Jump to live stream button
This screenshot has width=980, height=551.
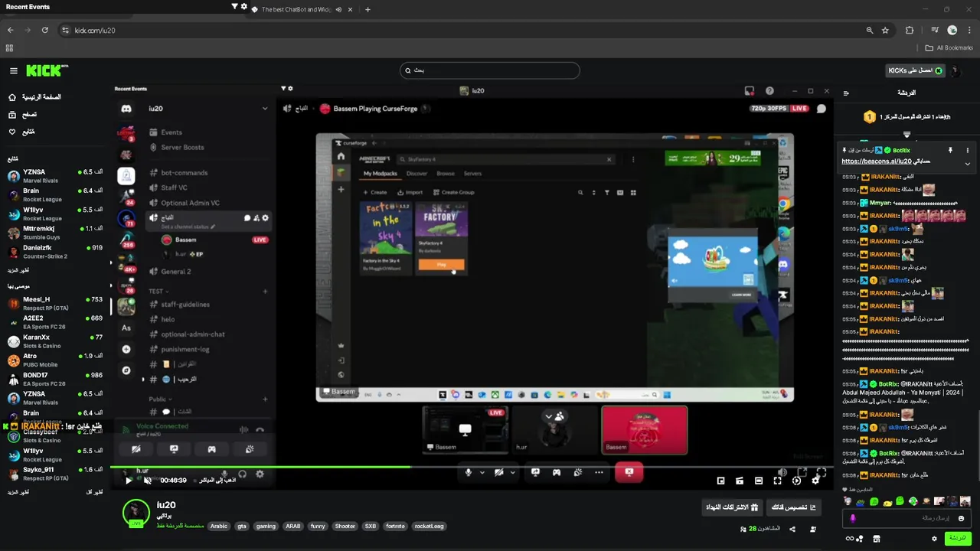217,481
